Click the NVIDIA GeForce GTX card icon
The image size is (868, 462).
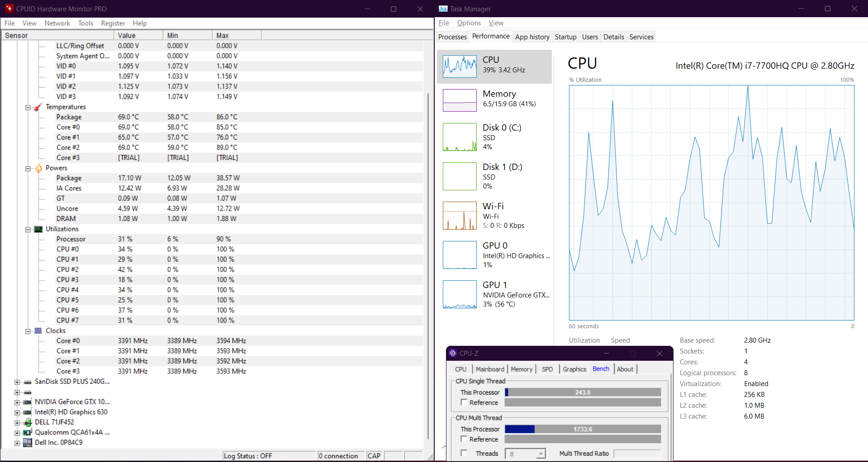point(28,402)
